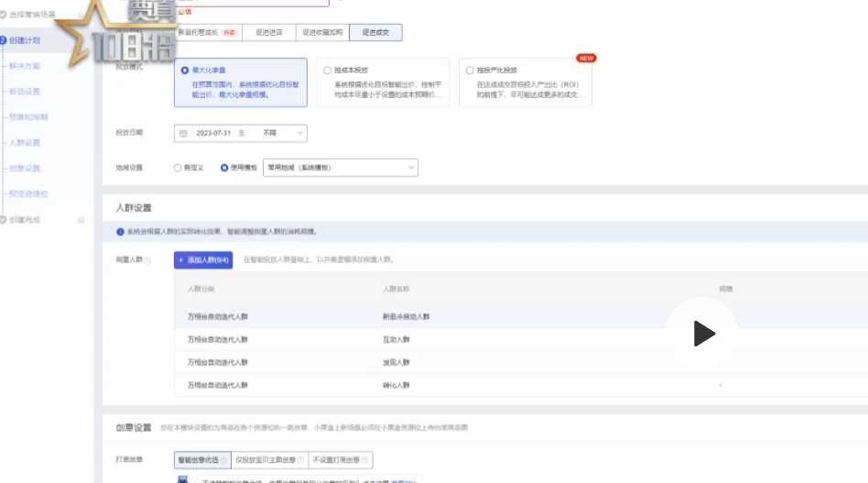Choose the 控投产比投放 radio option
Viewport: 868px width, 483px height.
470,70
